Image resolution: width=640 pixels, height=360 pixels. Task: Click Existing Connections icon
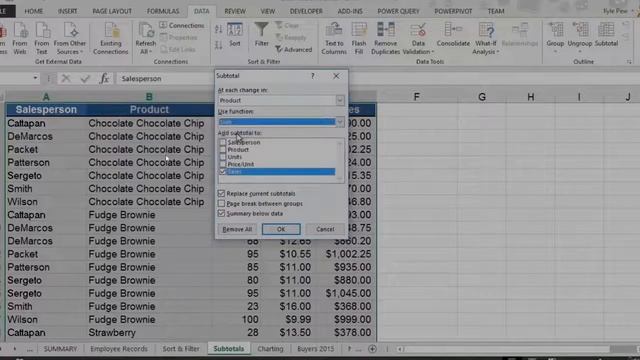[110, 38]
